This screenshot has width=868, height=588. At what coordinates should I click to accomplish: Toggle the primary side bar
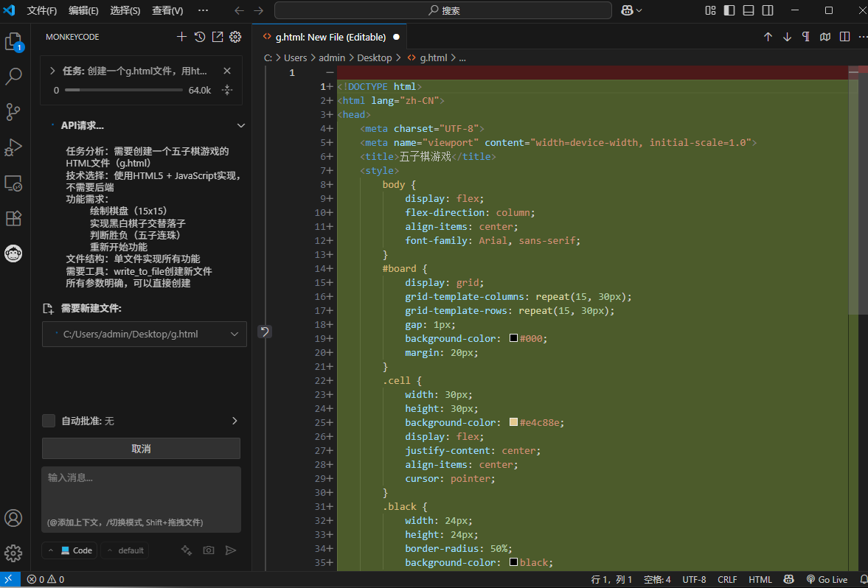click(x=729, y=10)
